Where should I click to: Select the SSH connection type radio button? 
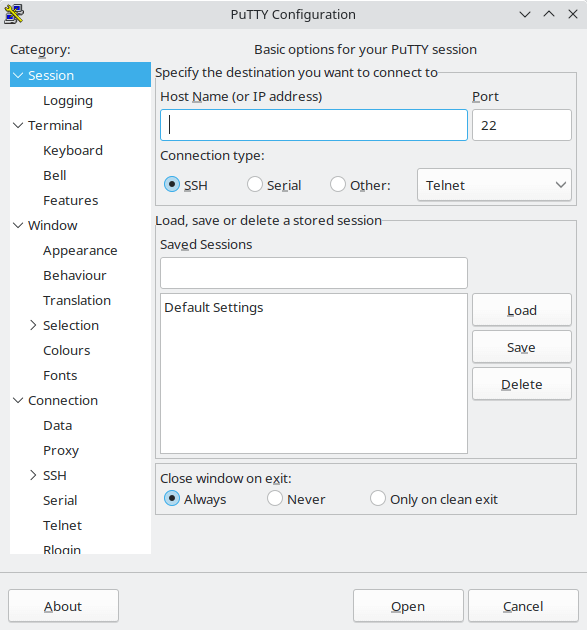[172, 185]
